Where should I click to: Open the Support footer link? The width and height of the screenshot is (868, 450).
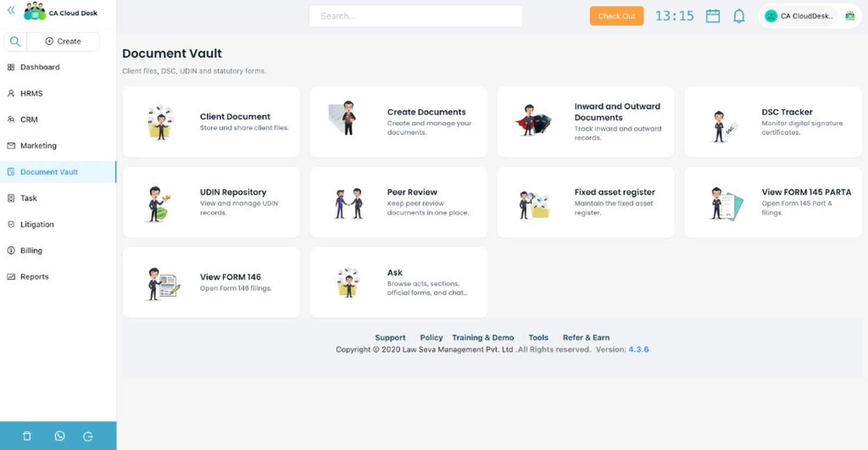(390, 338)
